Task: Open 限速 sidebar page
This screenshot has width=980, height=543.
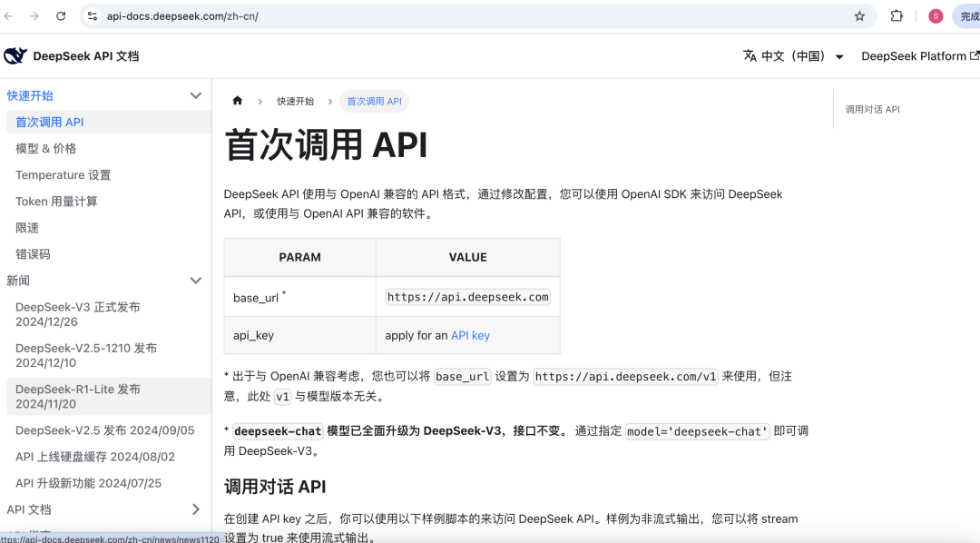Action: [109, 228]
